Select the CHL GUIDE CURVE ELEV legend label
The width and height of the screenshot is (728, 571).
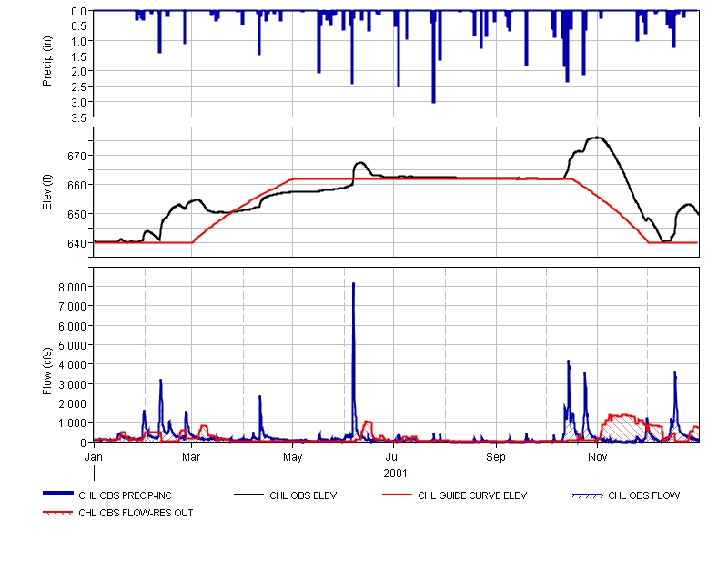pyautogui.click(x=472, y=495)
